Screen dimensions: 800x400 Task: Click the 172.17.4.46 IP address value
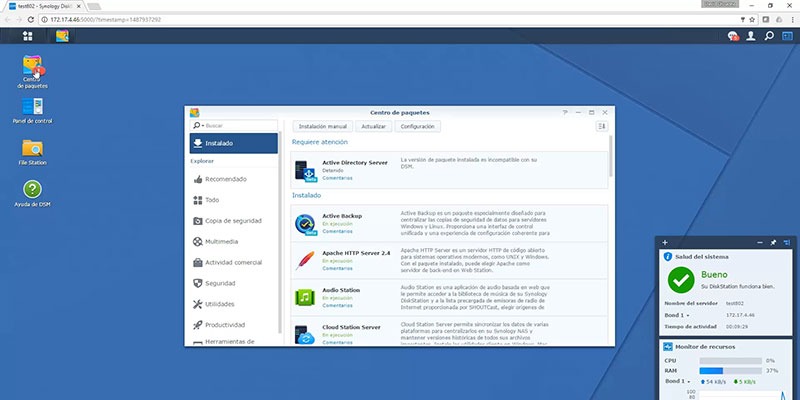pos(740,315)
